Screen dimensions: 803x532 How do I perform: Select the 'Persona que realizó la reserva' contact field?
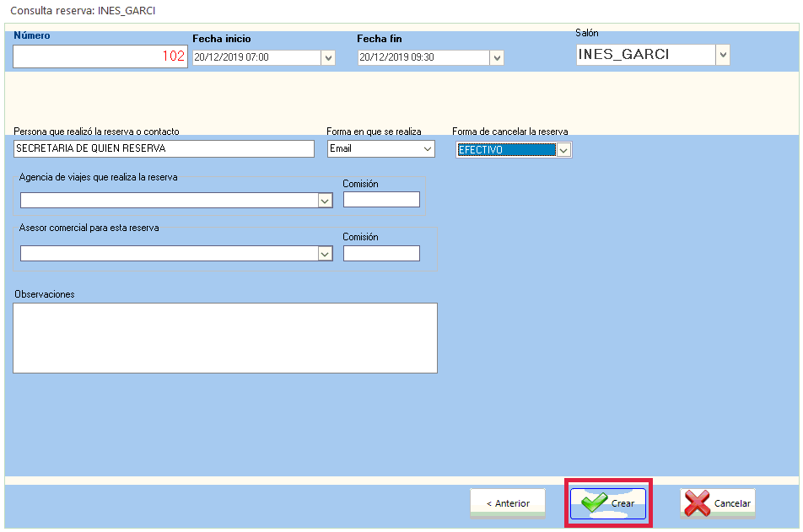(164, 148)
